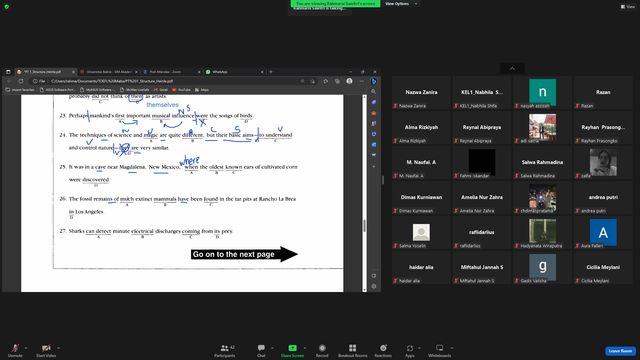The height and width of the screenshot is (360, 640).
Task: Click the address bar with PDF path
Action: click(x=165, y=81)
